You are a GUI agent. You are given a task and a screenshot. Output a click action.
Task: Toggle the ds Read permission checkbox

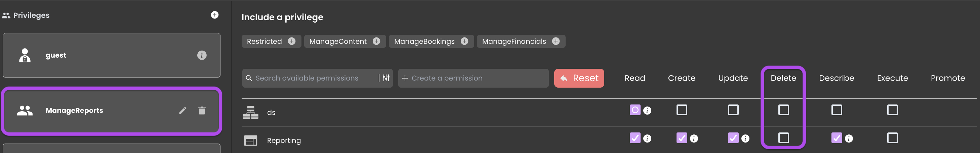click(635, 110)
